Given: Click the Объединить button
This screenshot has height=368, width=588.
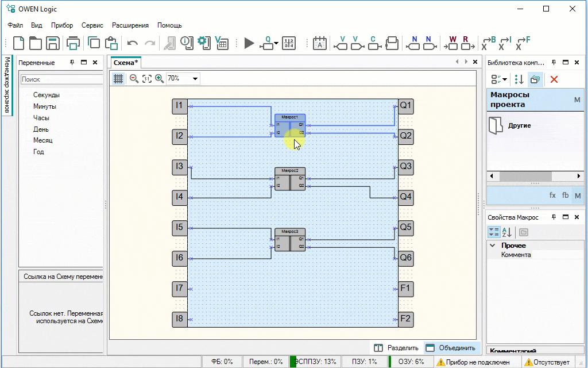Looking at the screenshot, I should tap(451, 347).
